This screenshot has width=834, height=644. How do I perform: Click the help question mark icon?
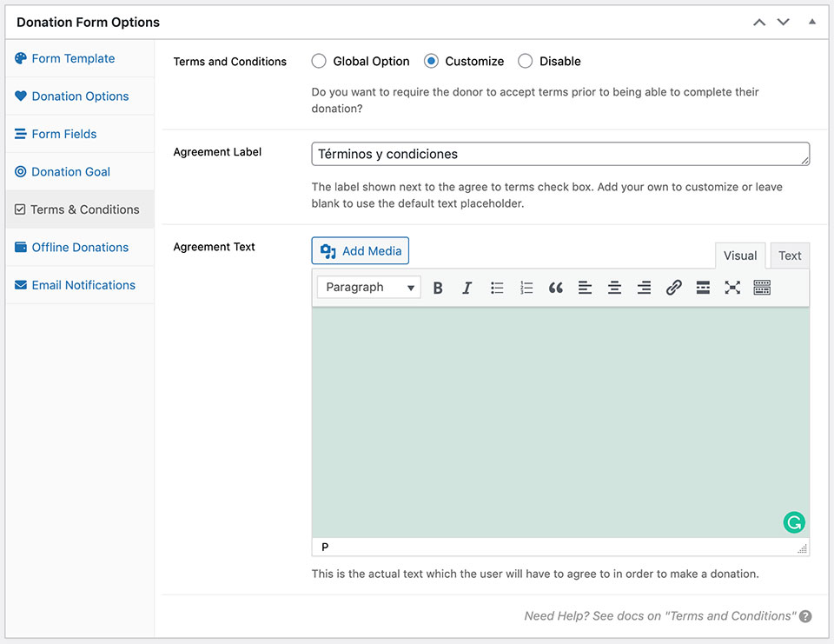pyautogui.click(x=806, y=616)
